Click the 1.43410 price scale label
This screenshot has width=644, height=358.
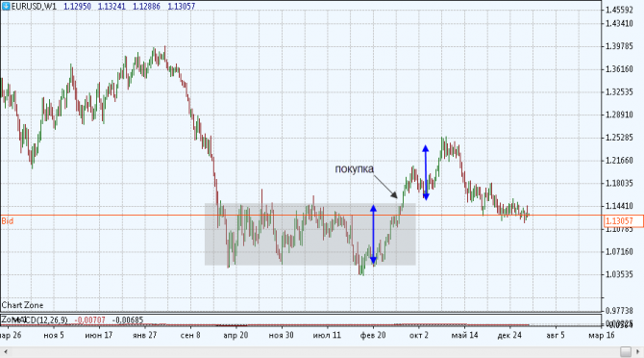[619, 23]
